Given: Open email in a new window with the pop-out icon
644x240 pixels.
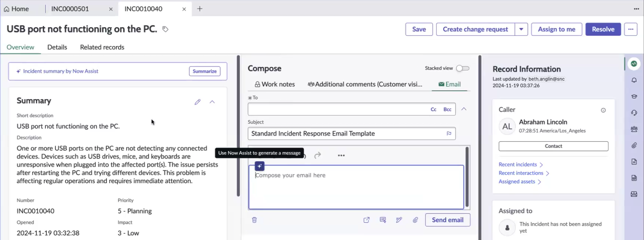Looking at the screenshot, I should [x=366, y=220].
